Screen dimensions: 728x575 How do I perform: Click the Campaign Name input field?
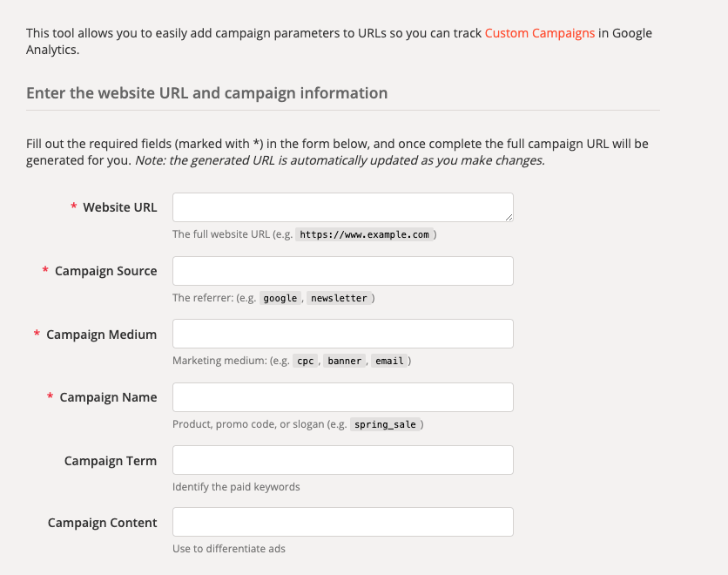[x=342, y=397]
